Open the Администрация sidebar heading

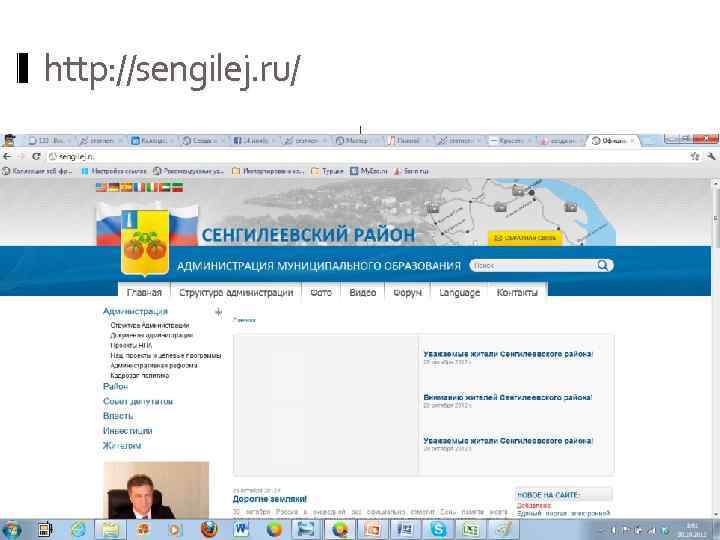click(x=135, y=311)
